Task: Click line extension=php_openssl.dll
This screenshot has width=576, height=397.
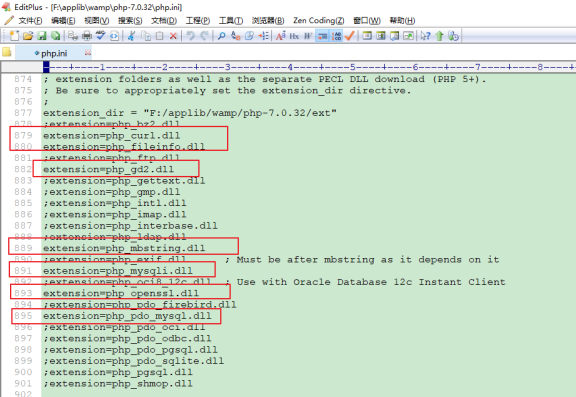Action: coord(121,293)
